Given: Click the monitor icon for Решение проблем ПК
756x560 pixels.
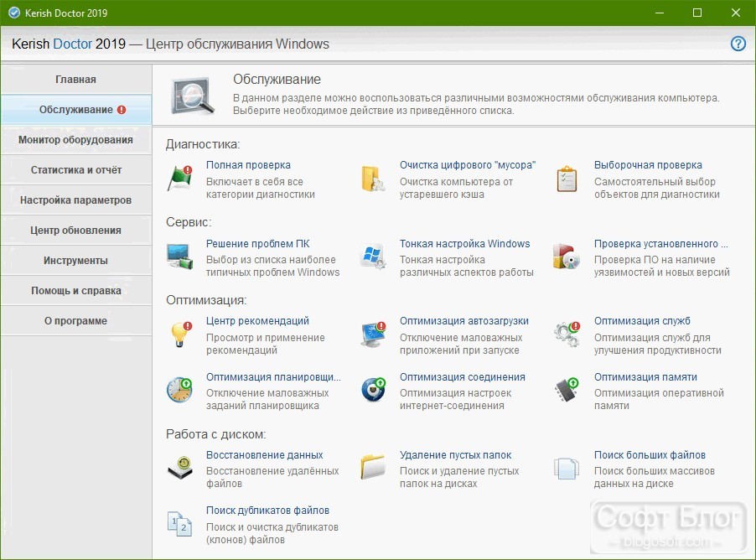Looking at the screenshot, I should coord(180,257).
